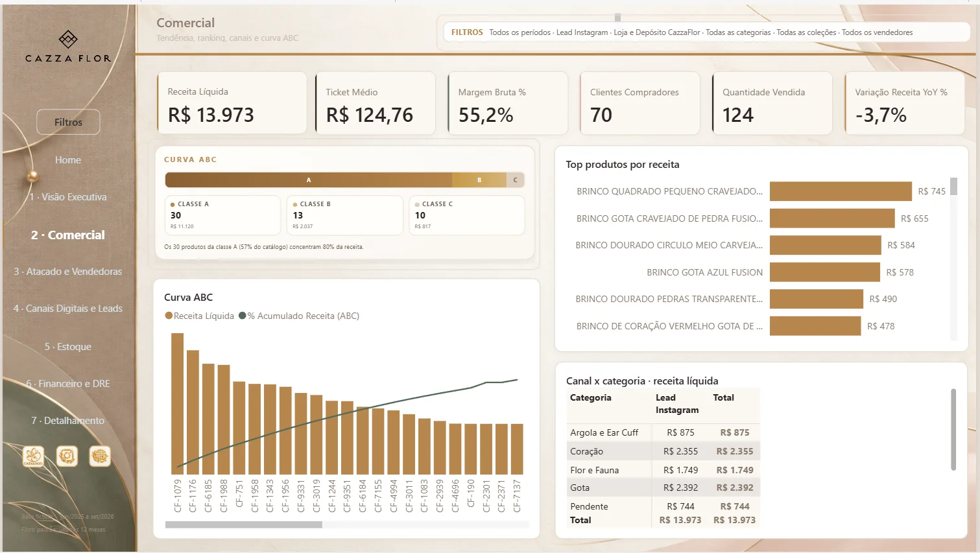The image size is (980, 553).
Task: Navigate to 1 · Visão Executiva
Action: point(68,197)
